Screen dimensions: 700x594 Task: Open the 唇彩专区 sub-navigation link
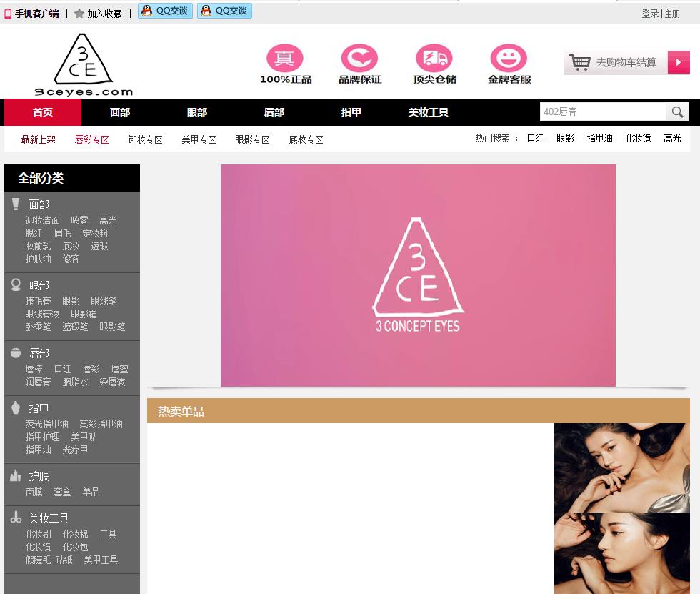click(x=92, y=139)
